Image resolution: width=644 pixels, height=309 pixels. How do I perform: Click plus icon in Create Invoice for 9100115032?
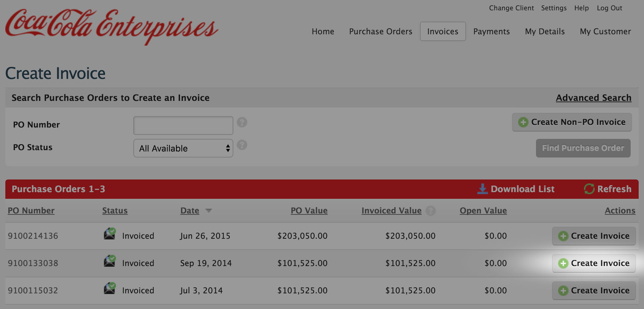pyautogui.click(x=563, y=291)
